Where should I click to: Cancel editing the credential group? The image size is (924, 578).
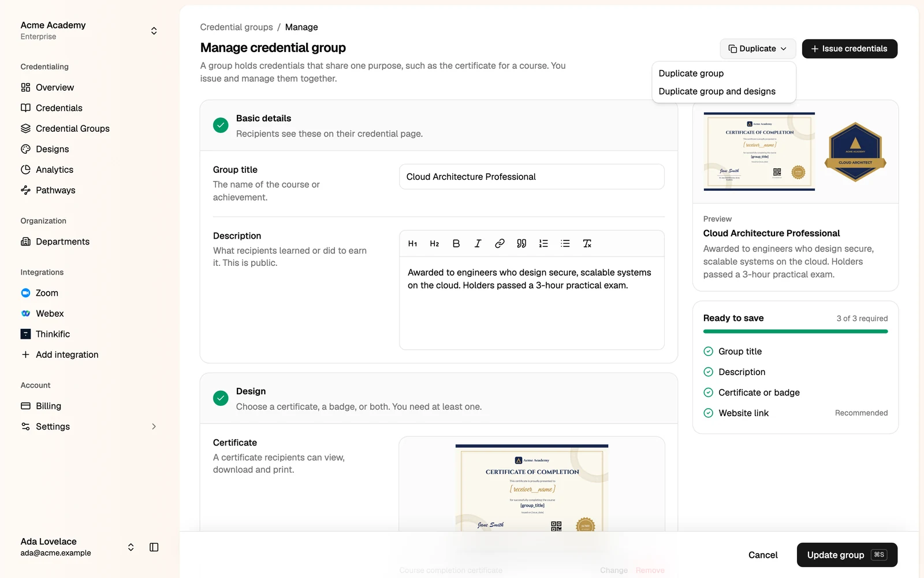click(x=763, y=555)
